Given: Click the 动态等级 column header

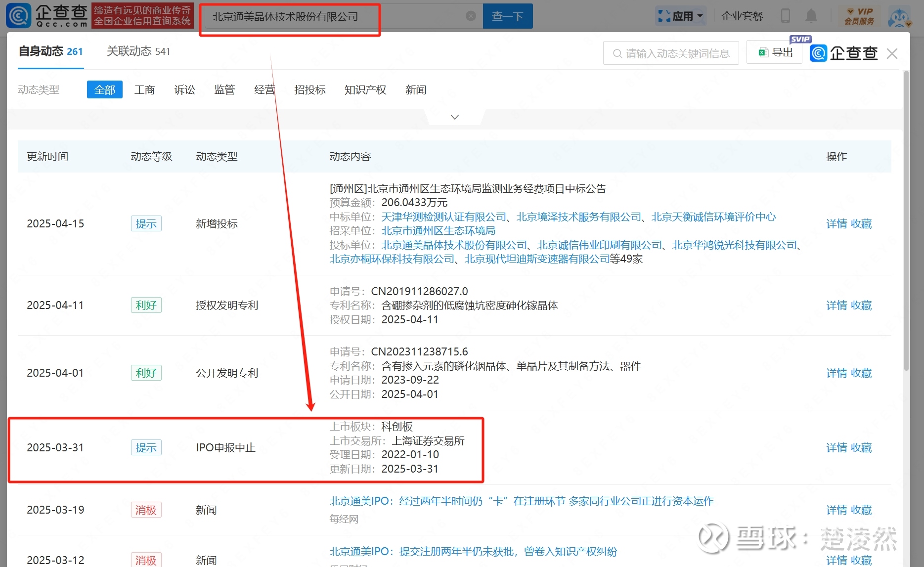Looking at the screenshot, I should click(x=151, y=157).
